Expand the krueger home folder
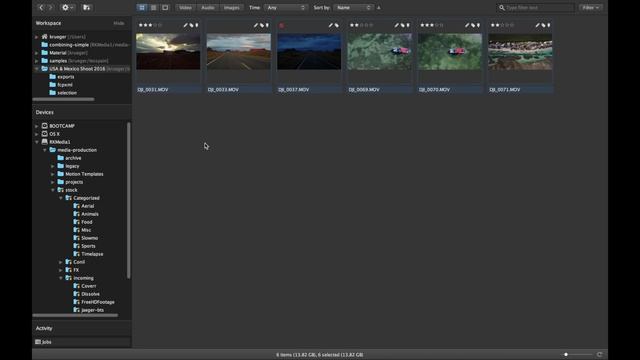Image resolution: width=640 pixels, height=360 pixels. [37, 37]
